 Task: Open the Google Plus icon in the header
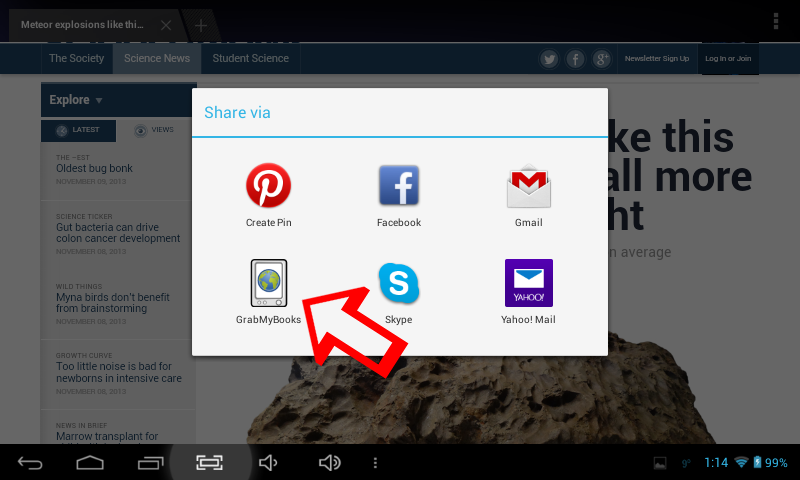[x=602, y=59]
